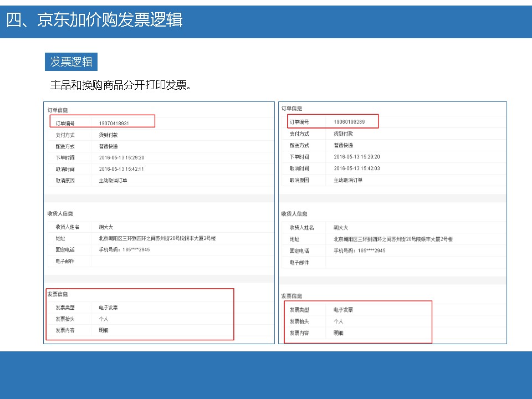The height and width of the screenshot is (399, 532).
Task: Click 电子发票 value in left panel
Action: point(108,308)
